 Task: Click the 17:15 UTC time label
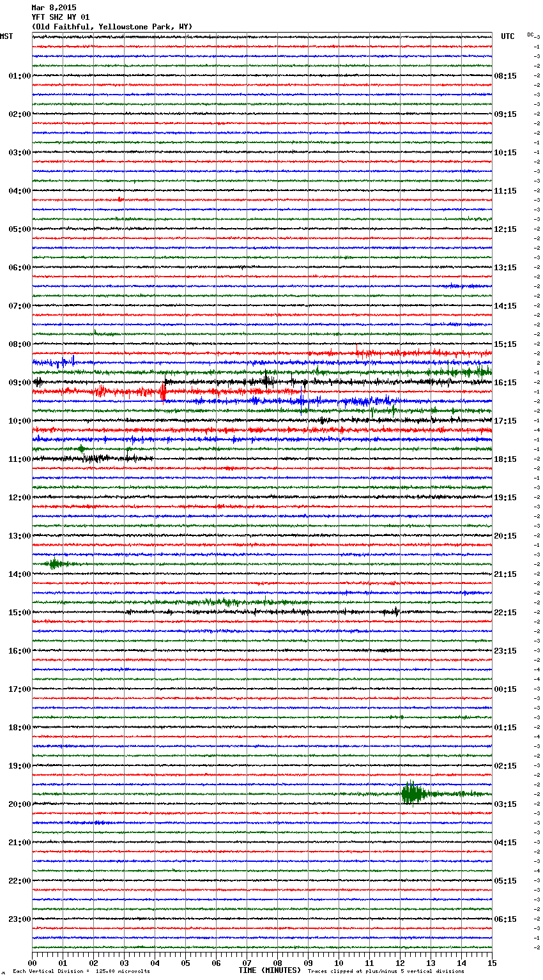505,421
